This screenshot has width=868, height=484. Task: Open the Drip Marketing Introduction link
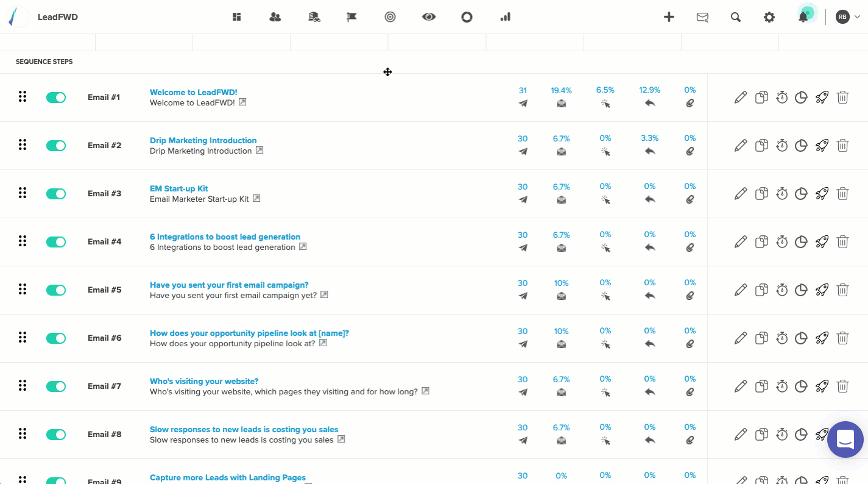[203, 141]
